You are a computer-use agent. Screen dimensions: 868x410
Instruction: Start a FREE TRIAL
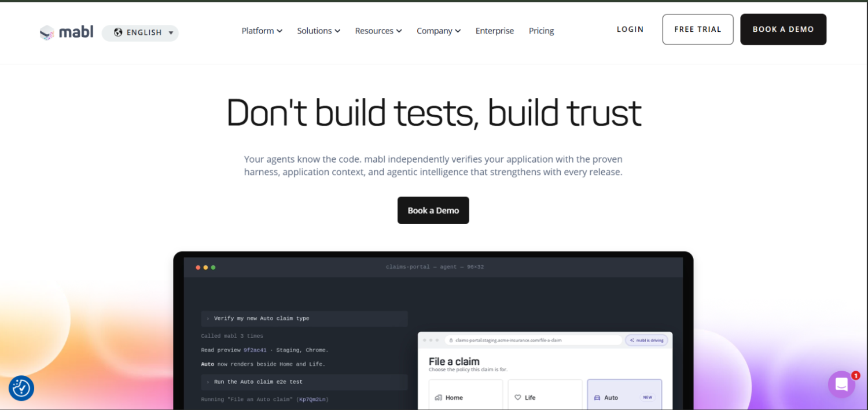(698, 30)
